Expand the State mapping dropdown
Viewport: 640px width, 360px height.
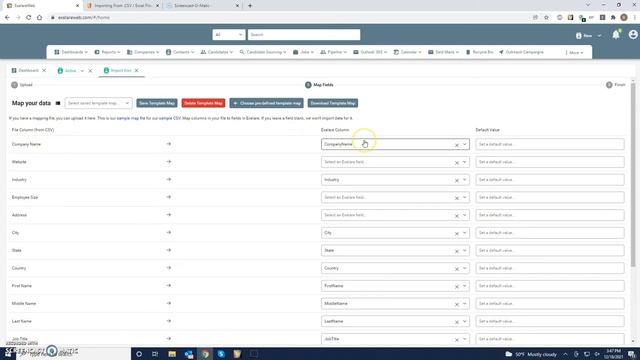[464, 251]
